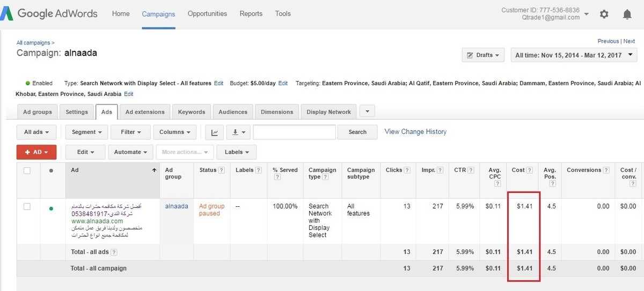
Task: Open the download report icon dropdown
Action: tap(238, 132)
